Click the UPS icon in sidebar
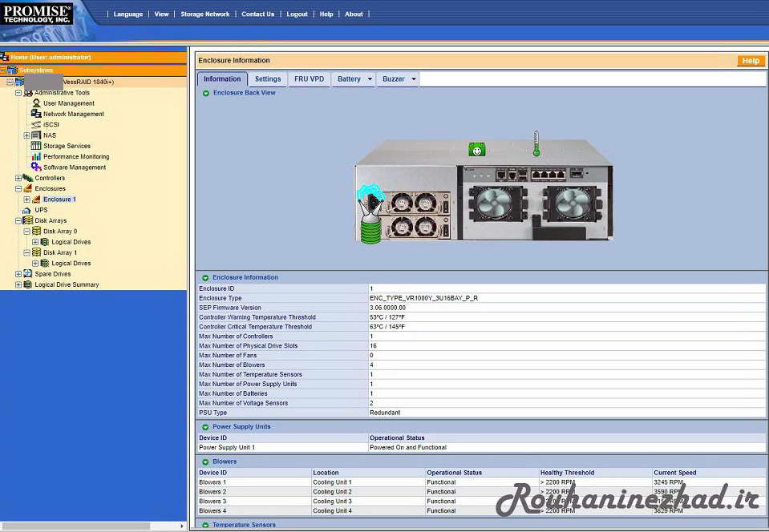The image size is (769, 532). pyautogui.click(x=27, y=210)
